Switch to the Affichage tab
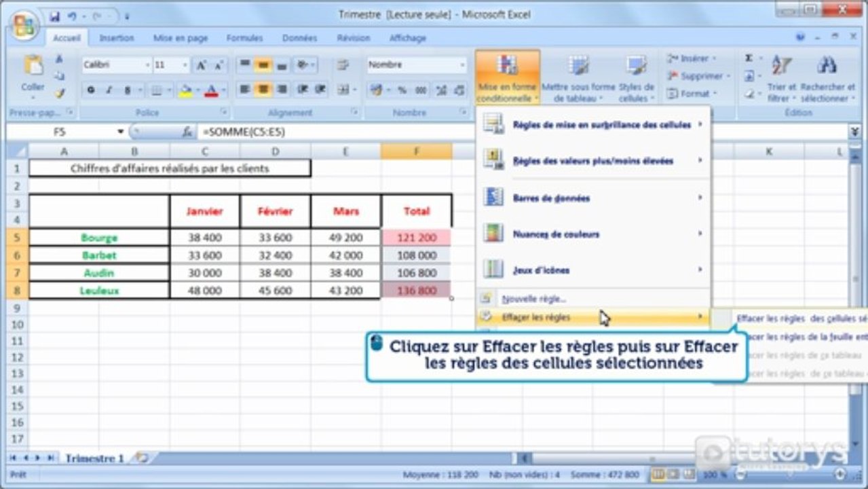 click(408, 38)
